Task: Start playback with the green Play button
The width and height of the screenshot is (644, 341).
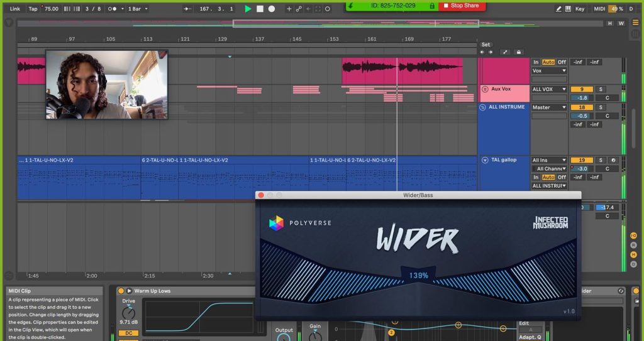Action: pos(248,9)
